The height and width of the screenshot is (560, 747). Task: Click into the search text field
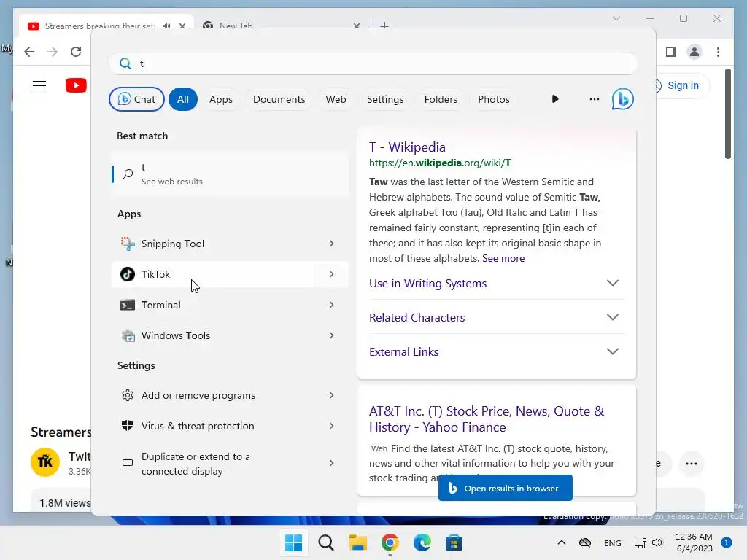[373, 64]
